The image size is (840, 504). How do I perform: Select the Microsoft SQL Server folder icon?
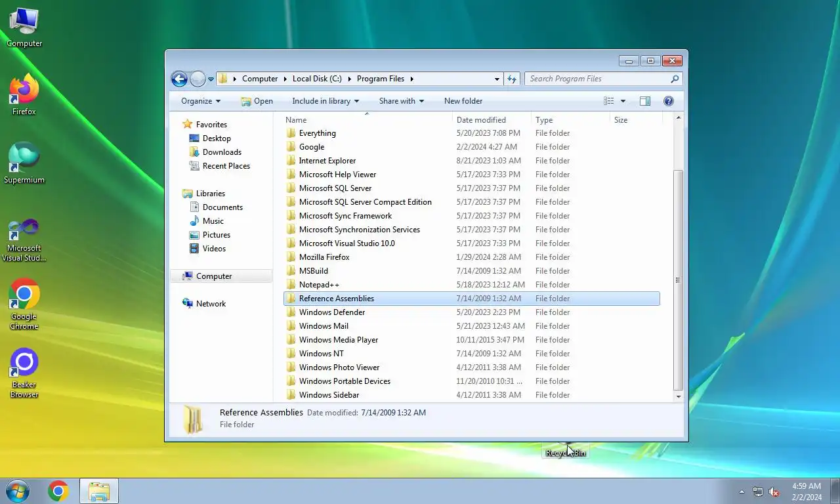tap(291, 188)
